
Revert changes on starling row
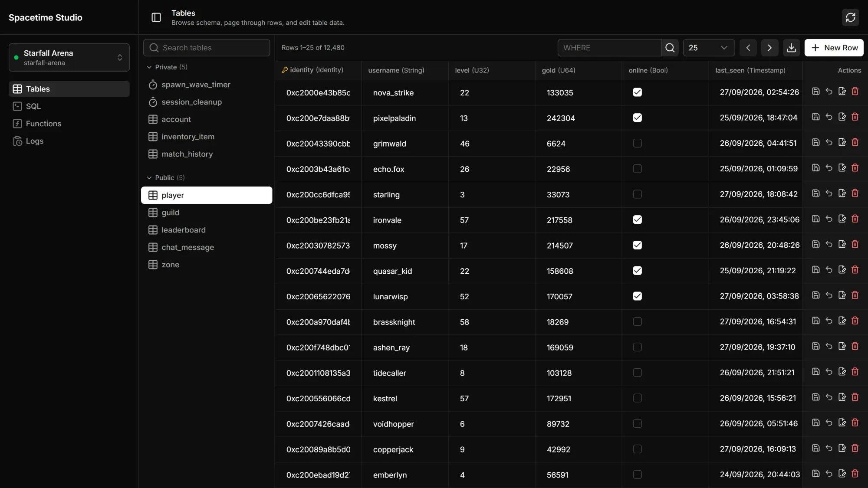coord(829,193)
